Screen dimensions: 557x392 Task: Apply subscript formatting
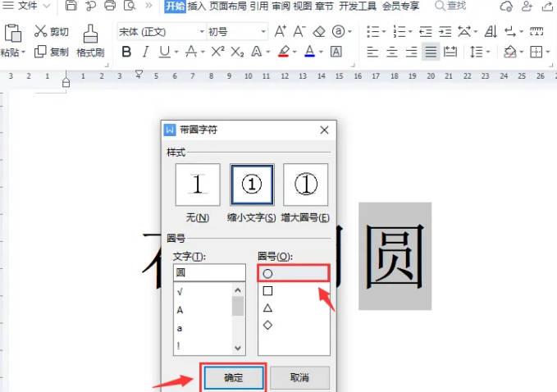coord(237,52)
